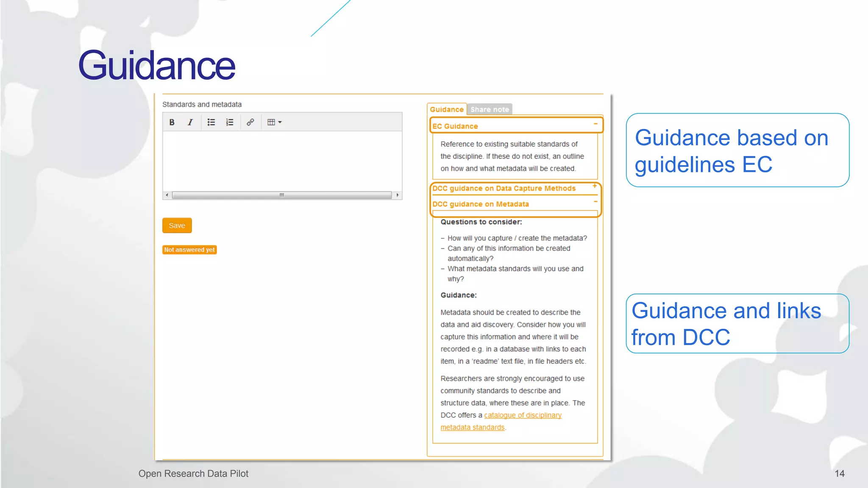
Task: Click the Guidance based on guidelines EC callout
Action: point(737,150)
